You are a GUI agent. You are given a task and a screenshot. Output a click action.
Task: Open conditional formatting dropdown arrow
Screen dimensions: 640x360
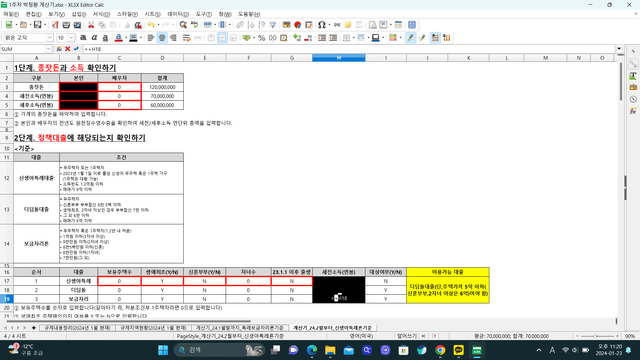pyautogui.click(x=400, y=38)
